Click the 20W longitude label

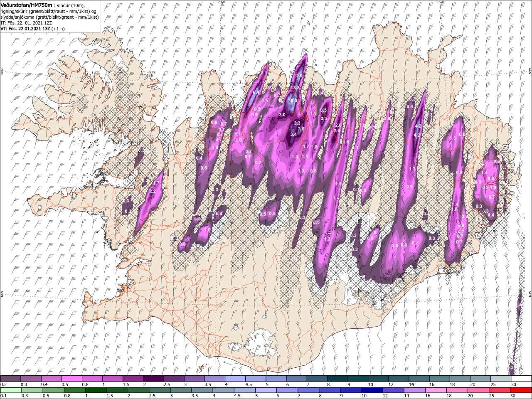tap(222, 2)
